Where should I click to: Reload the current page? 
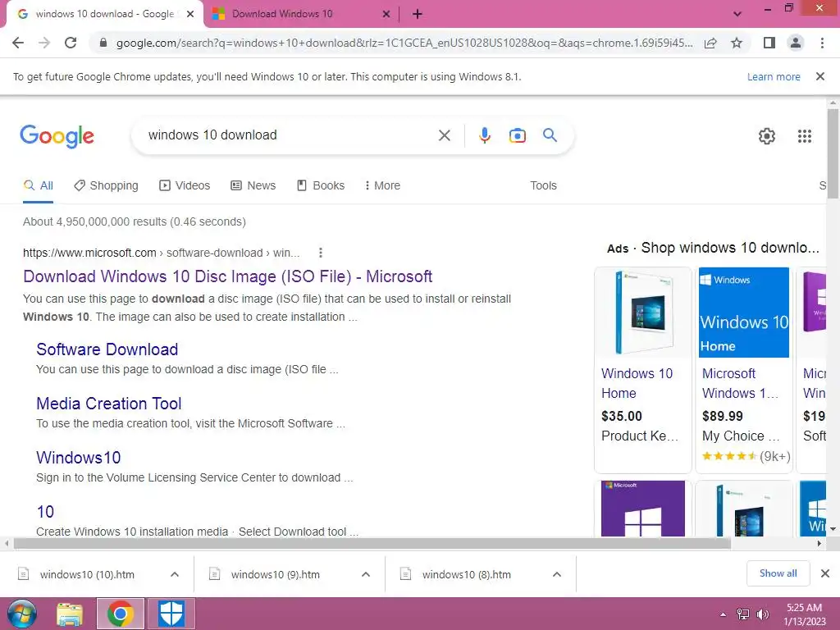tap(71, 43)
